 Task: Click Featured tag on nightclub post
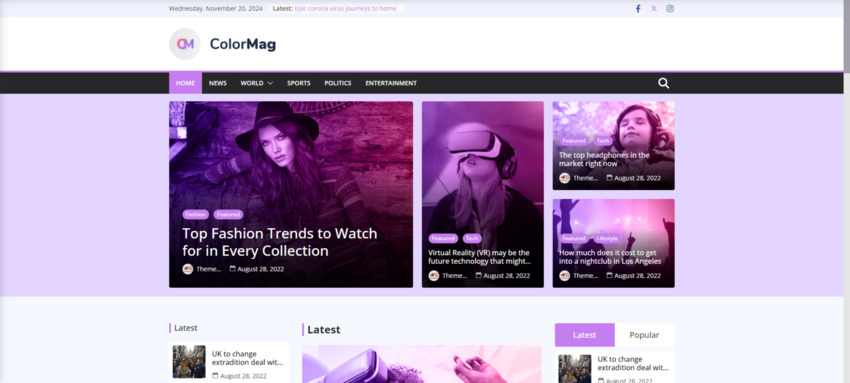[x=574, y=238]
